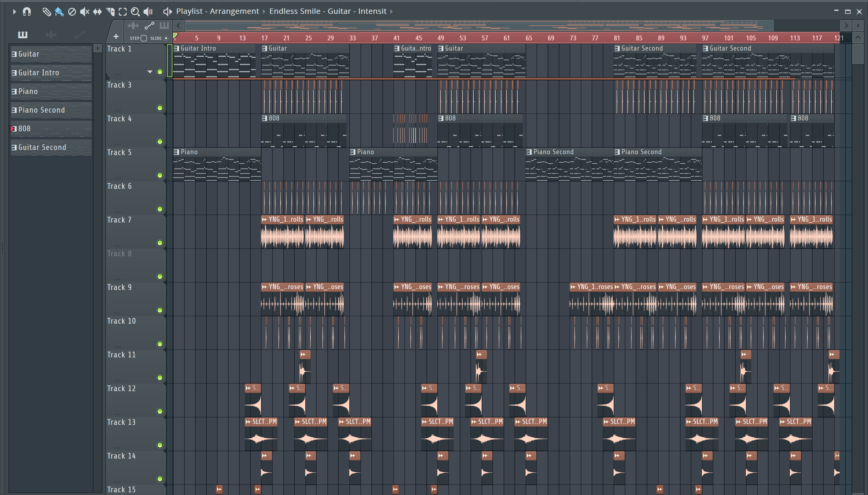Mute Track 4 with its green light
This screenshot has height=495, width=868.
(x=159, y=142)
